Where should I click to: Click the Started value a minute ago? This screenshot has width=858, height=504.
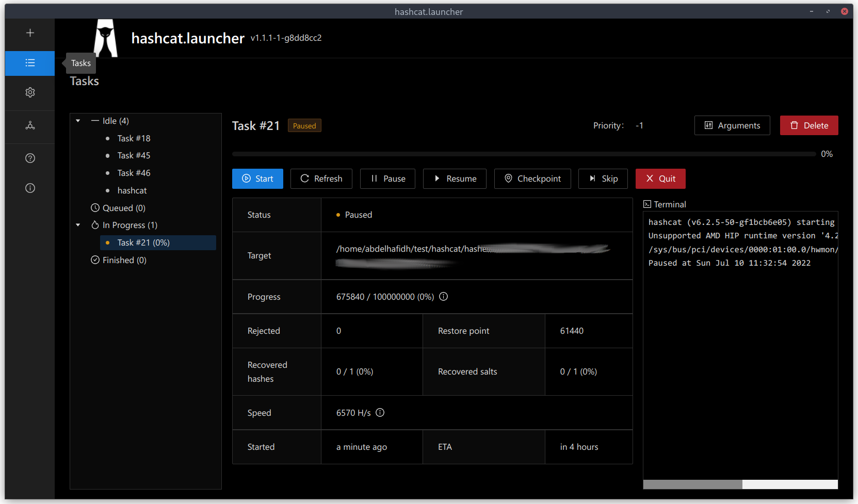click(x=362, y=447)
